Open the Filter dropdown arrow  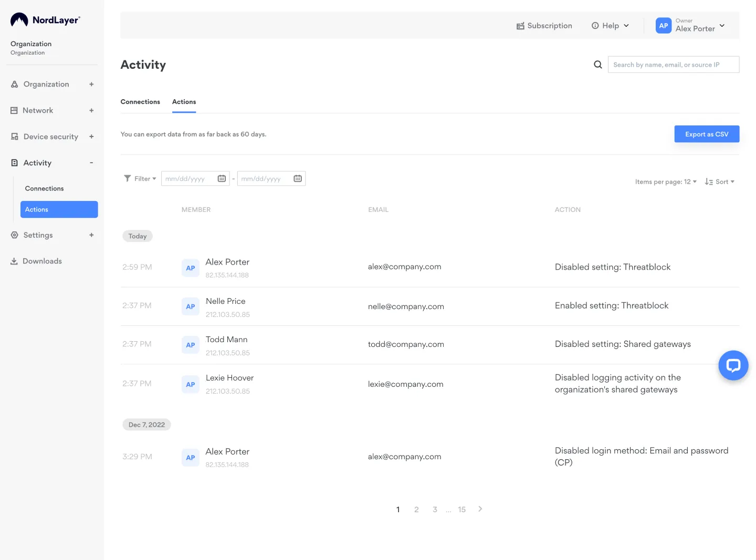tap(154, 178)
